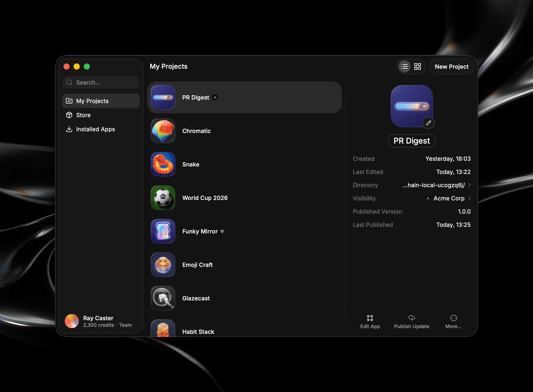The image size is (533, 392).
Task: Click the Acme Corp visibility value
Action: click(449, 198)
